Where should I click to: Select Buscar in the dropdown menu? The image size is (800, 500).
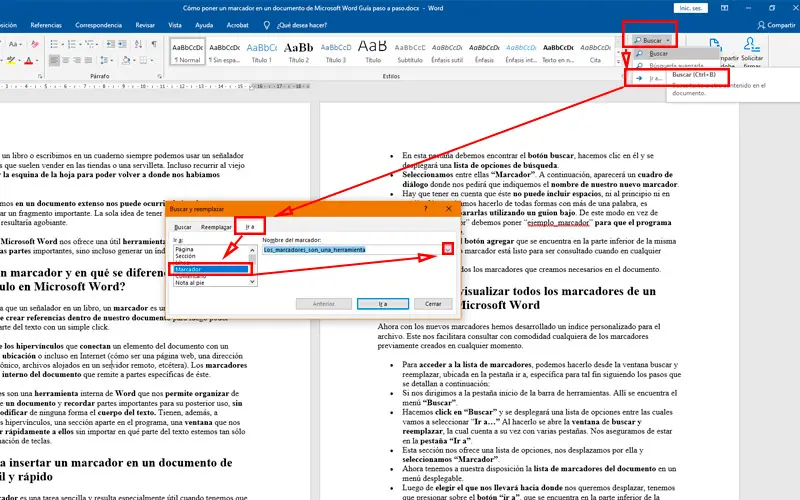675,54
